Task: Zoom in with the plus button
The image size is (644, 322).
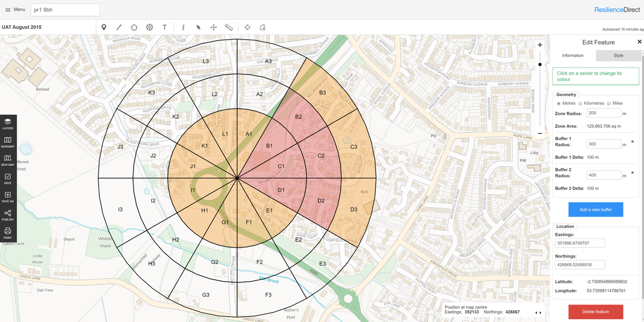Action: [x=540, y=45]
